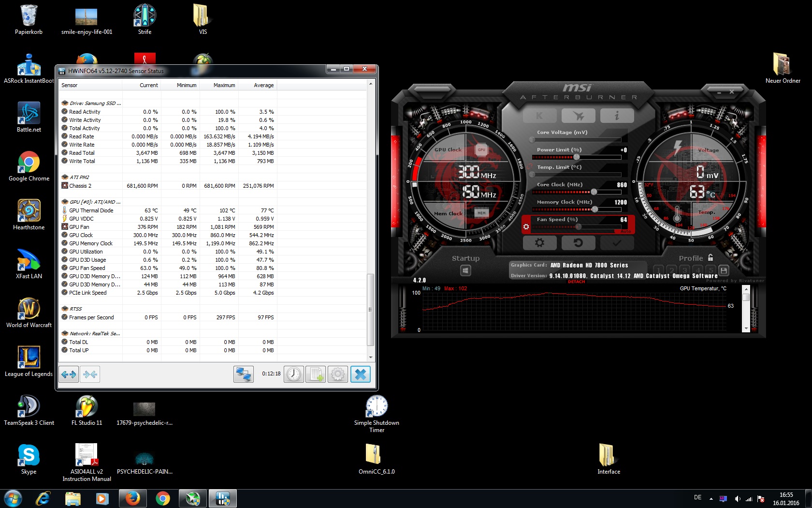This screenshot has height=508, width=812.
Task: Click the Sensor column header in HWiNFO
Action: 90,85
